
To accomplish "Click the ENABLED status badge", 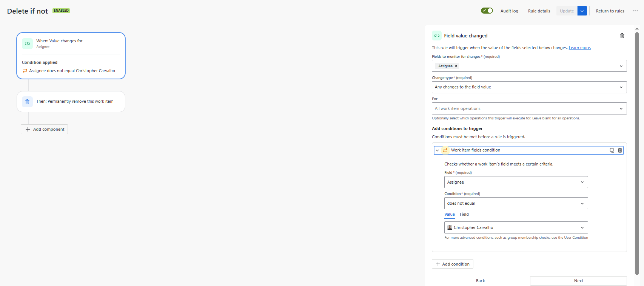I will click(61, 11).
